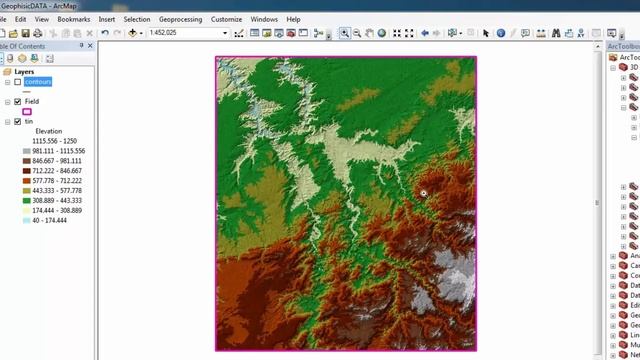
Task: Click the Add Data button
Action: [132, 33]
